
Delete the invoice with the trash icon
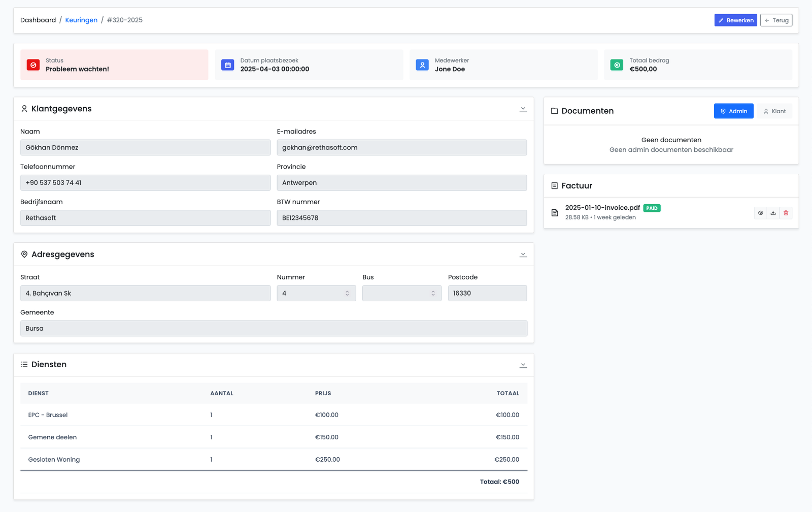click(x=786, y=213)
